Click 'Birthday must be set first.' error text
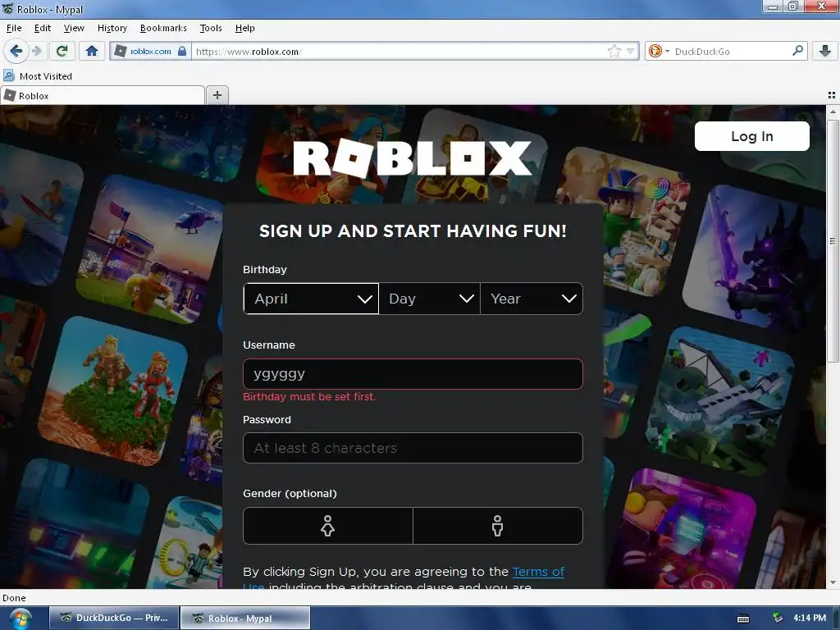 tap(309, 396)
